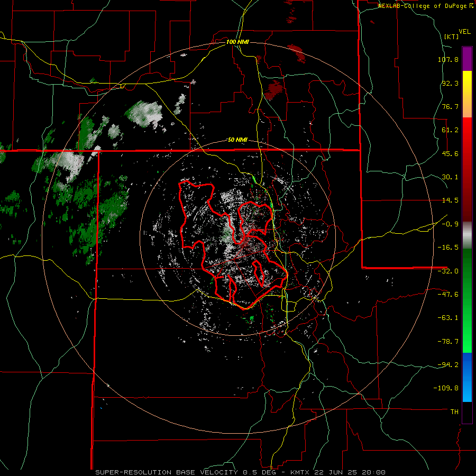
Task: Click the yellow-orange segment of the color bar
Action: coord(467,94)
